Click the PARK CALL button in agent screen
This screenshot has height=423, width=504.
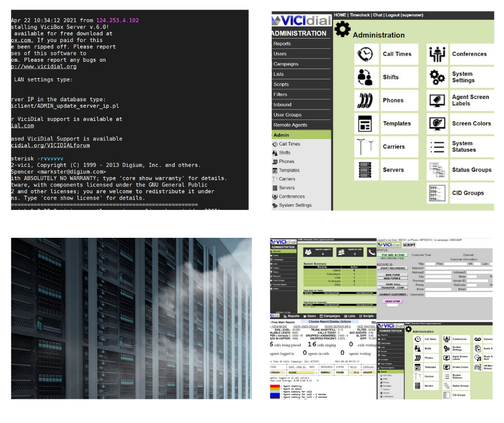pos(393,285)
